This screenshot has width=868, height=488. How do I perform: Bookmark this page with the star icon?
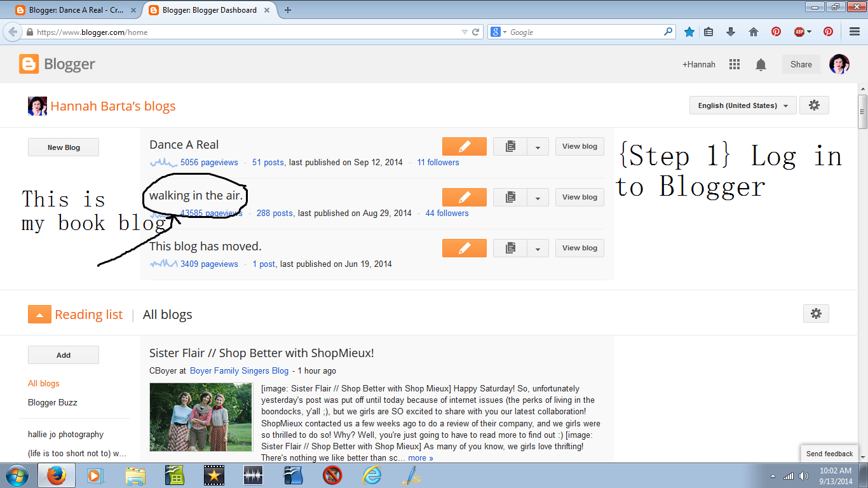(689, 32)
